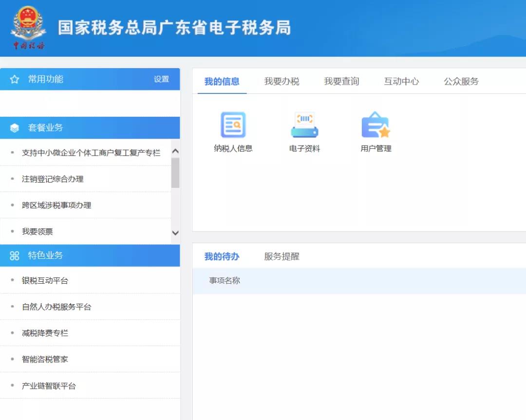Click the 套餐业务 list scrollbar thumb
This screenshot has height=420, width=526.
(x=175, y=173)
